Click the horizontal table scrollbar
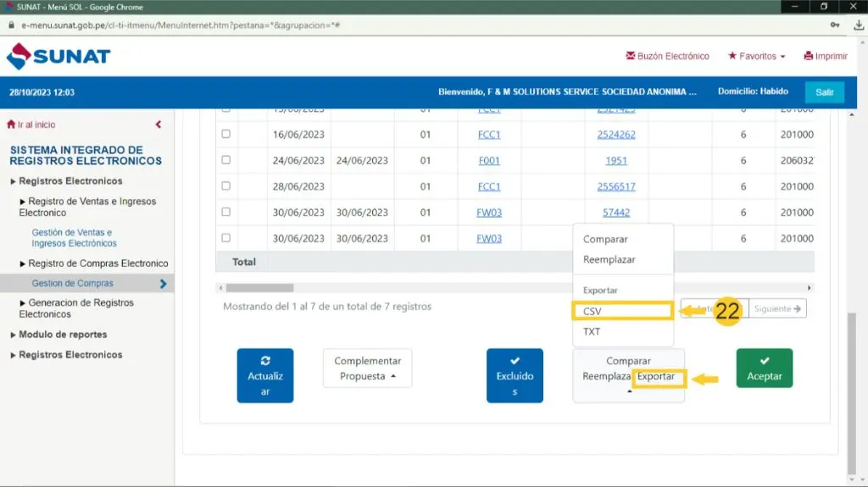 (259, 288)
